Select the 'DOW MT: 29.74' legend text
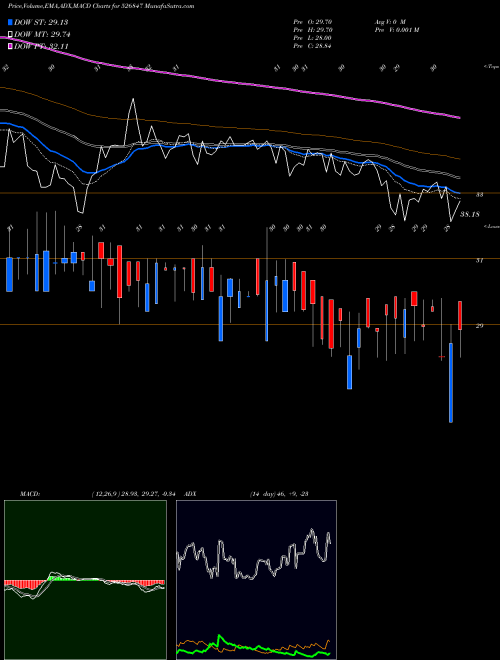The height and width of the screenshot is (660, 500). 42,35
